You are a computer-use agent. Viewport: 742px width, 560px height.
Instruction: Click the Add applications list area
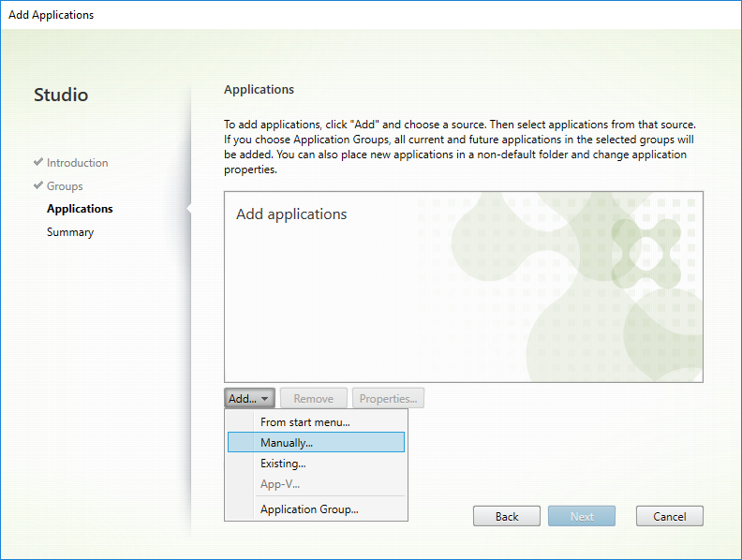tap(463, 287)
